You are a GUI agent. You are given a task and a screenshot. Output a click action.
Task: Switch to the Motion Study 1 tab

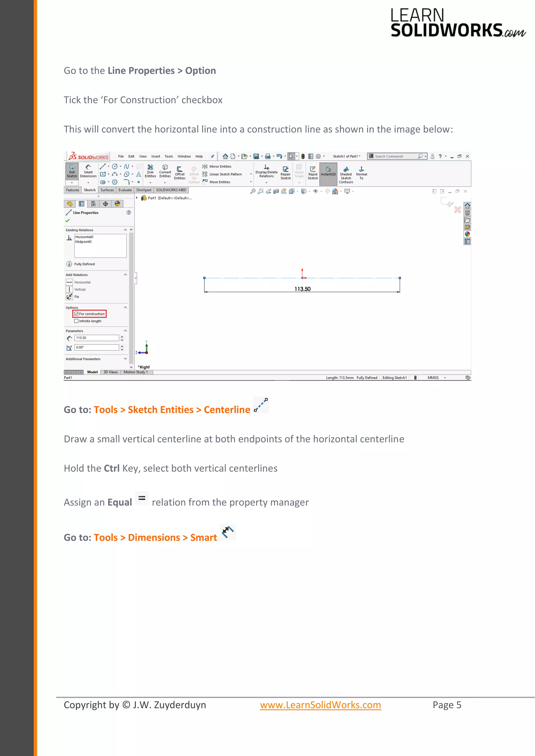(136, 372)
